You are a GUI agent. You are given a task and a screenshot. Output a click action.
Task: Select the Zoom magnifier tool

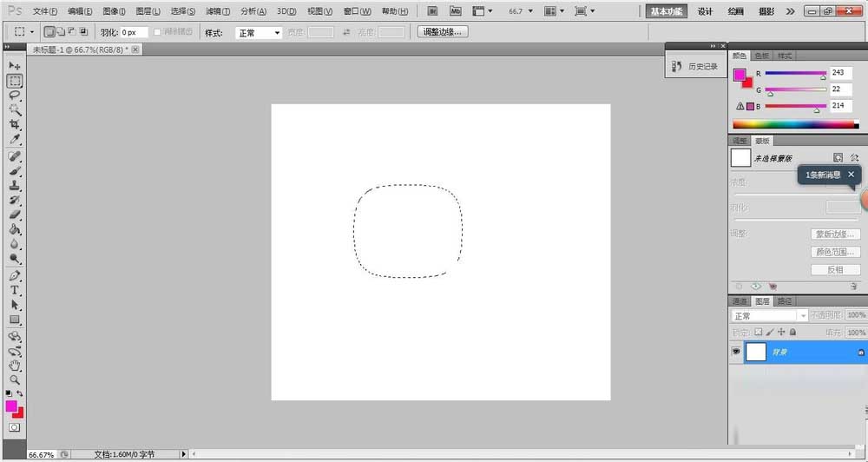click(15, 380)
